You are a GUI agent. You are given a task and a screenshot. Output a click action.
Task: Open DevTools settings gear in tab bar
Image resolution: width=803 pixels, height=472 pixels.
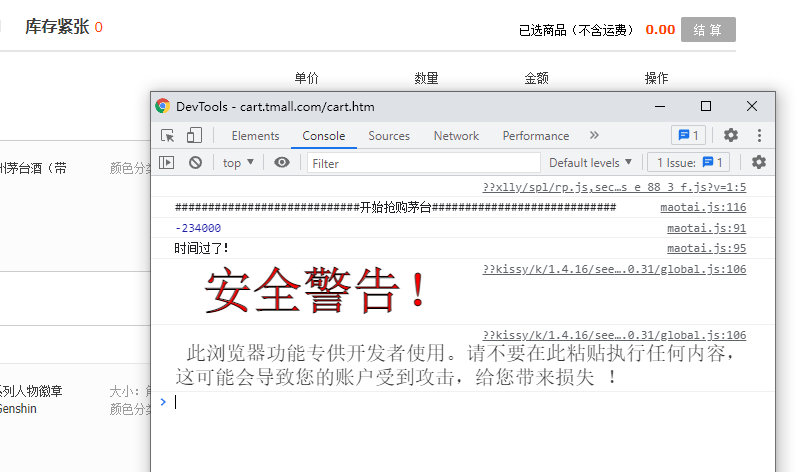click(731, 135)
